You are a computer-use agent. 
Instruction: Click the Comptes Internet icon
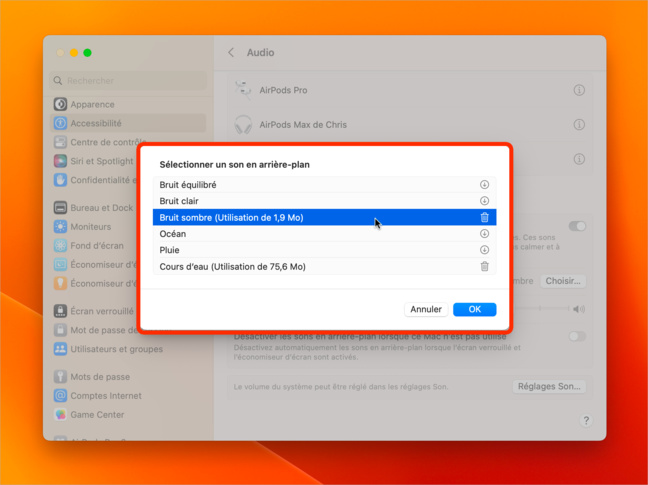click(x=60, y=396)
